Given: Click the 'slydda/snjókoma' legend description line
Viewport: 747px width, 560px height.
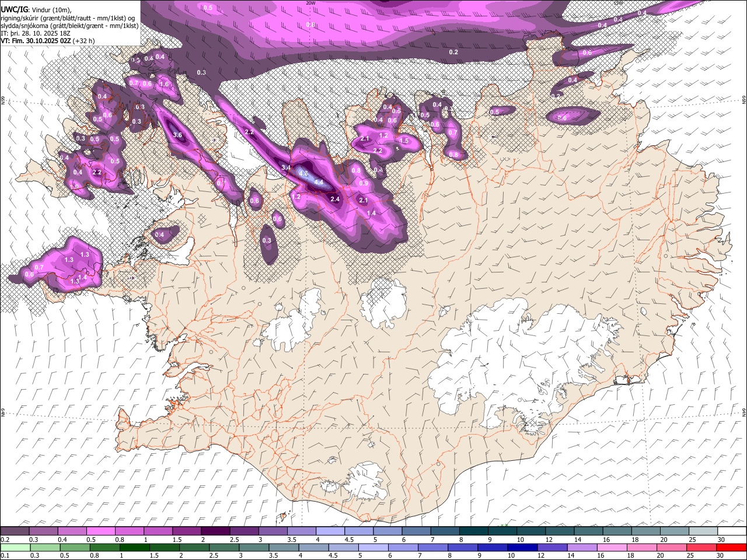Looking at the screenshot, I should (x=70, y=26).
